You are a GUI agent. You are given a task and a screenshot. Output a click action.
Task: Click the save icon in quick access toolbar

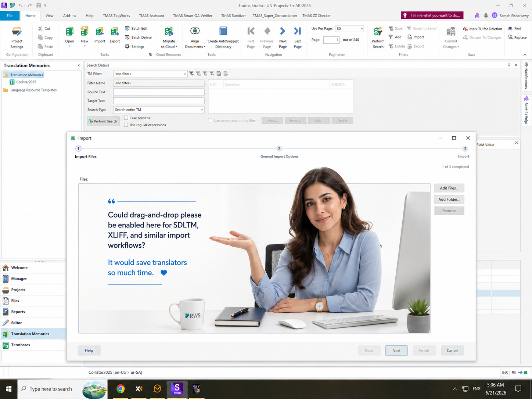(x=38, y=6)
